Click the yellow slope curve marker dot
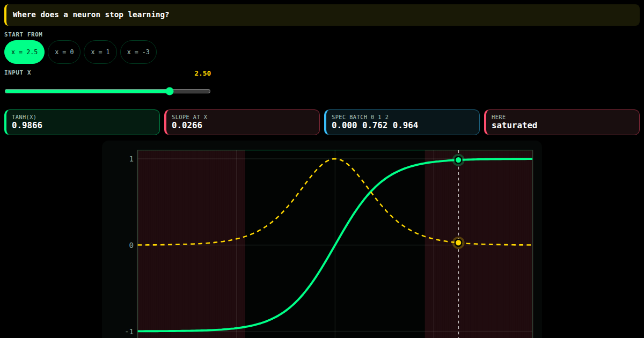This screenshot has height=338, width=644. [x=458, y=243]
